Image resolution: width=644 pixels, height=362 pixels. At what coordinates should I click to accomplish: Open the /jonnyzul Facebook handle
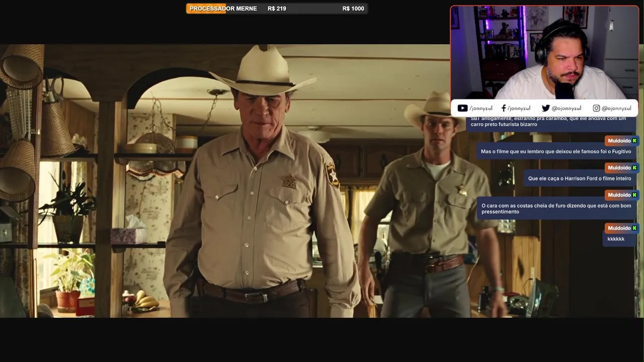[x=519, y=108]
